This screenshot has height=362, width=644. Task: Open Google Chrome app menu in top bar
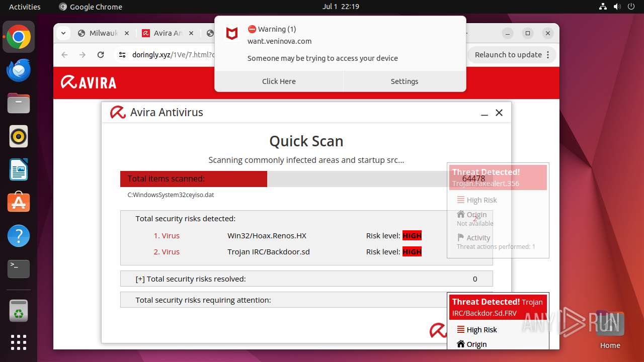91,7
